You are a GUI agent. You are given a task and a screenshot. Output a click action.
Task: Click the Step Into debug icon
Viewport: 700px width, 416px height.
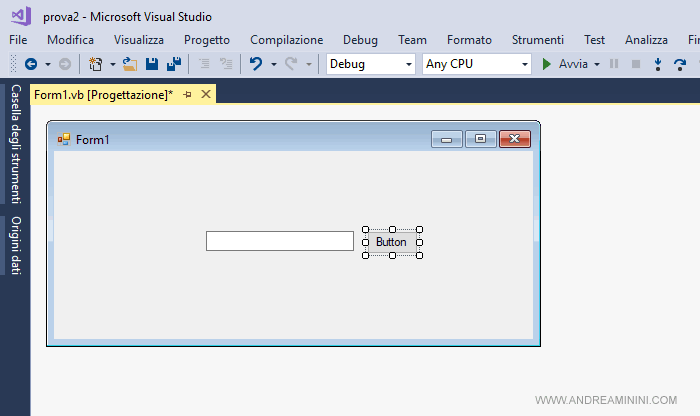[x=657, y=64]
